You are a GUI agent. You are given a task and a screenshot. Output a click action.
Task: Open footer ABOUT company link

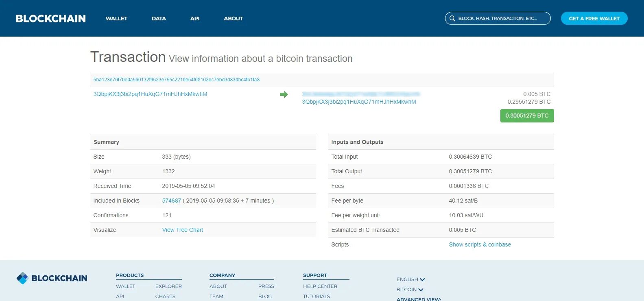coord(218,286)
